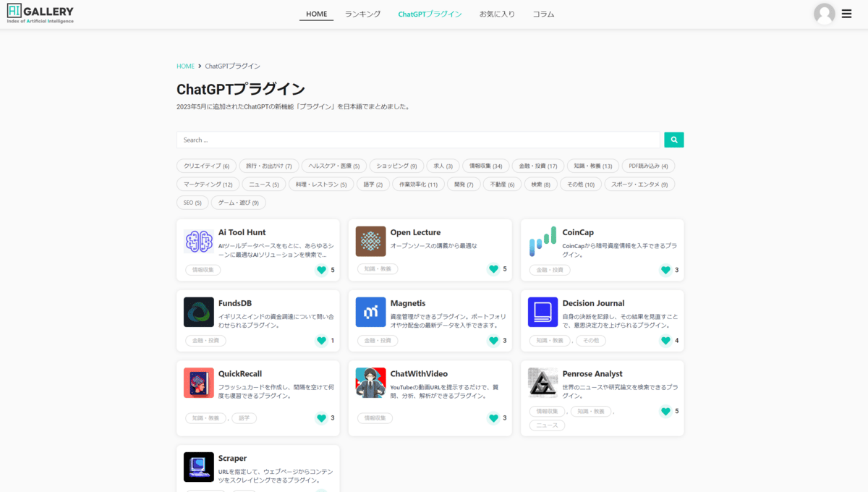868x492 pixels.
Task: Filter by 求人 (3) tag
Action: click(x=443, y=166)
